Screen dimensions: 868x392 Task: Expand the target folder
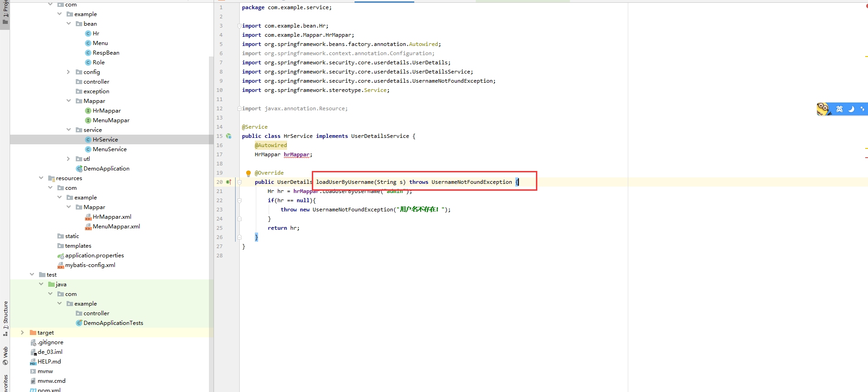pyautogui.click(x=22, y=333)
